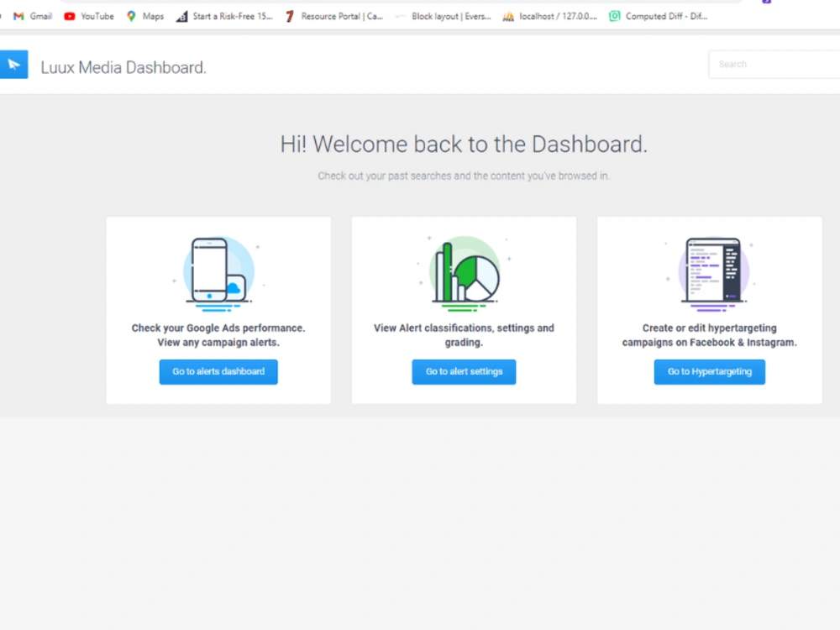Click the Check your Google Ads performance text
Image resolution: width=840 pixels, height=630 pixels.
tap(218, 335)
